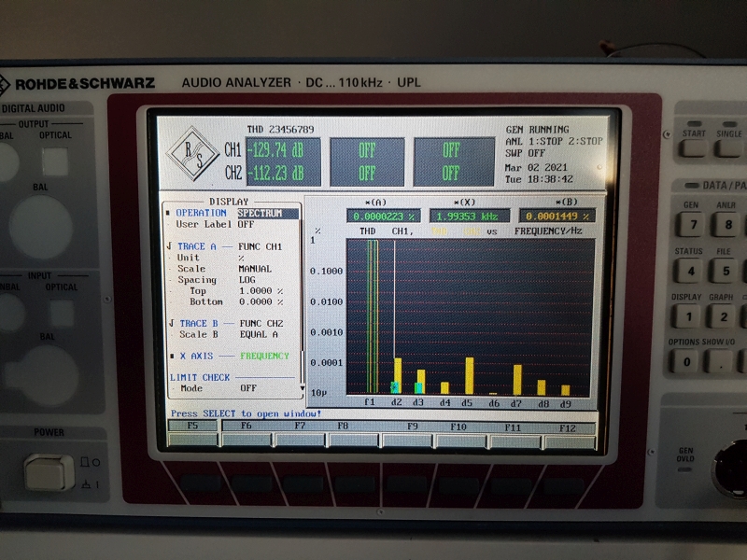Click the GEN OVLD indicator LED
The image size is (747, 560).
pos(685,470)
